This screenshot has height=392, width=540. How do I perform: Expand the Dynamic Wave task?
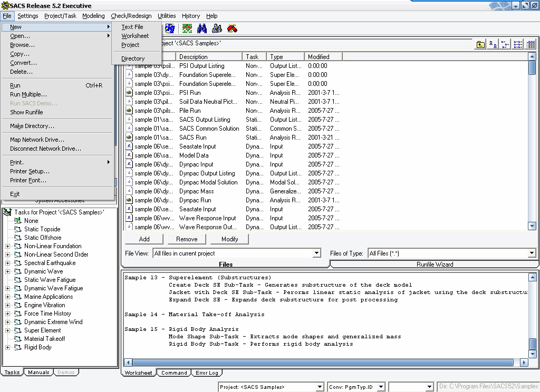tap(7, 271)
